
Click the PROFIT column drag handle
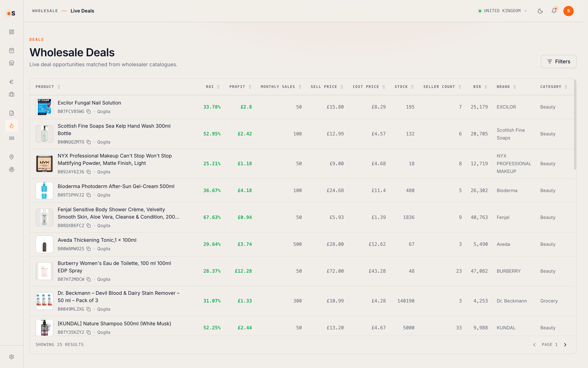click(x=250, y=87)
